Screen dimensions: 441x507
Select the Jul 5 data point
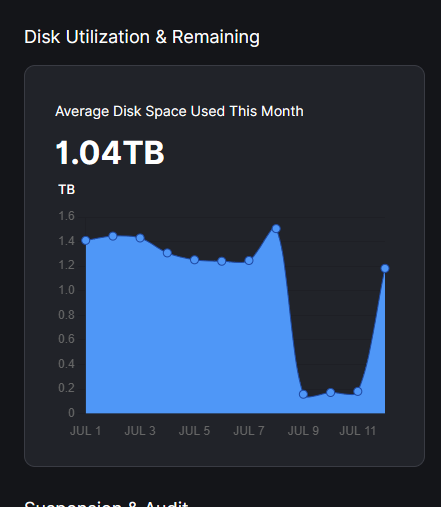195,260
